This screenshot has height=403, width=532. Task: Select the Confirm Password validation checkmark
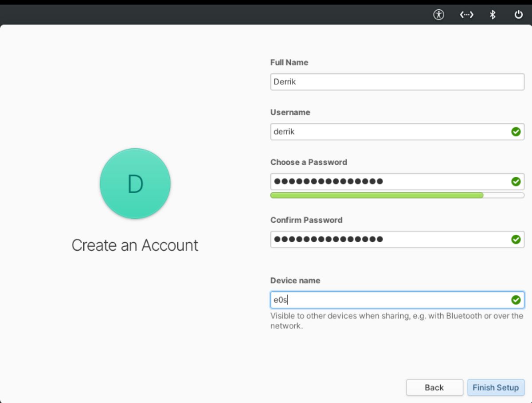(x=516, y=239)
